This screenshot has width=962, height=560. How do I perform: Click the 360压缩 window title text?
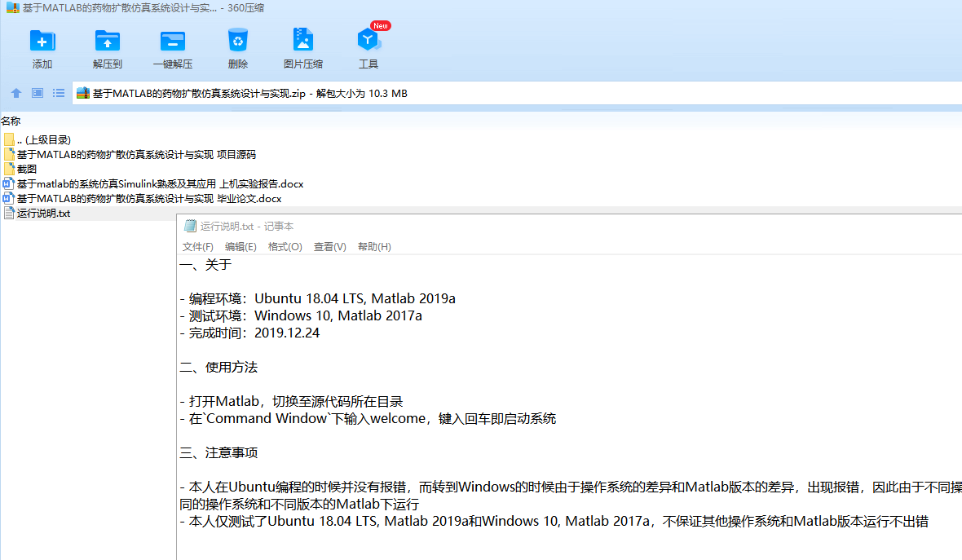tap(143, 8)
